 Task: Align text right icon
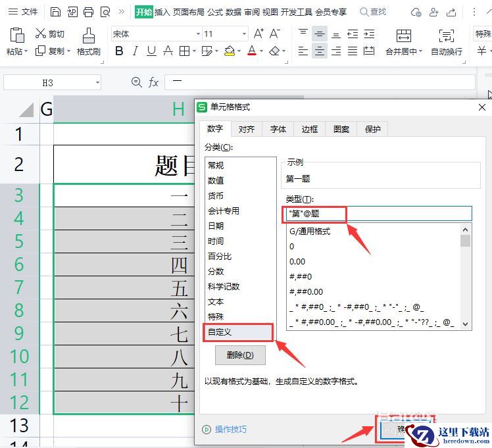pyautogui.click(x=336, y=51)
